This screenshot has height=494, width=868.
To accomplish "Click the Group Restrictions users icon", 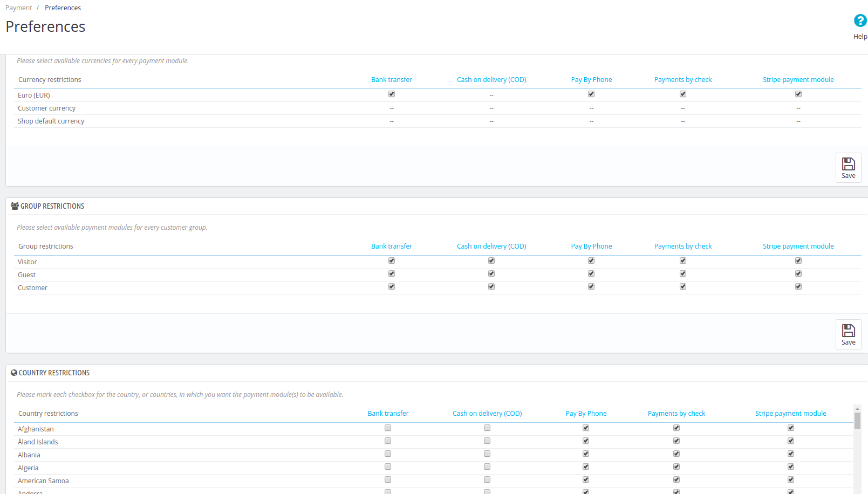I will tap(15, 206).
